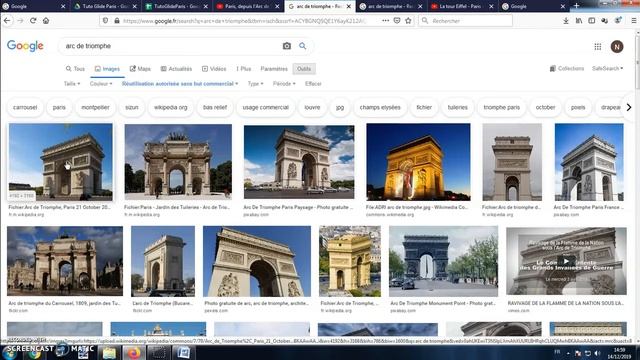640x360 pixels.
Task: Reload the page with the refresh icon
Action: click(33, 20)
